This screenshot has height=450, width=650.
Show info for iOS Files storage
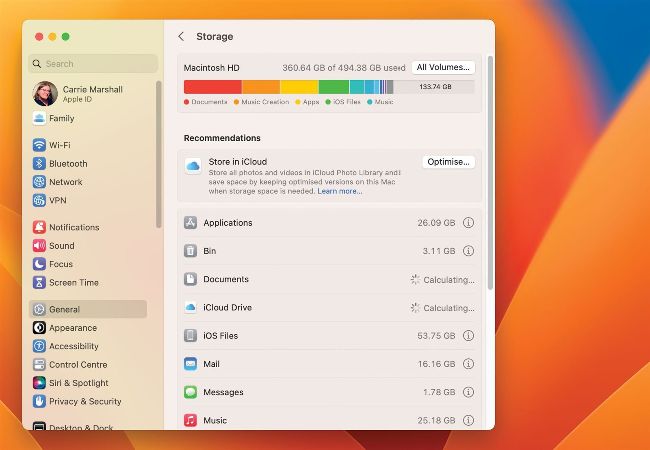pos(468,335)
